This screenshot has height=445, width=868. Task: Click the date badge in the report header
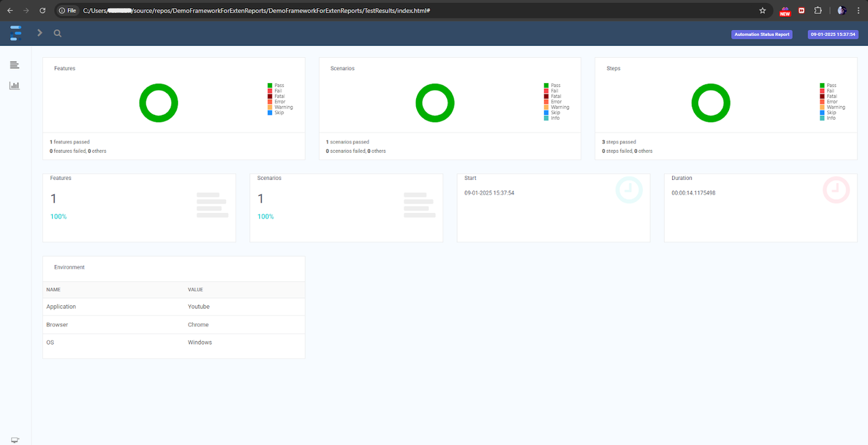point(833,35)
